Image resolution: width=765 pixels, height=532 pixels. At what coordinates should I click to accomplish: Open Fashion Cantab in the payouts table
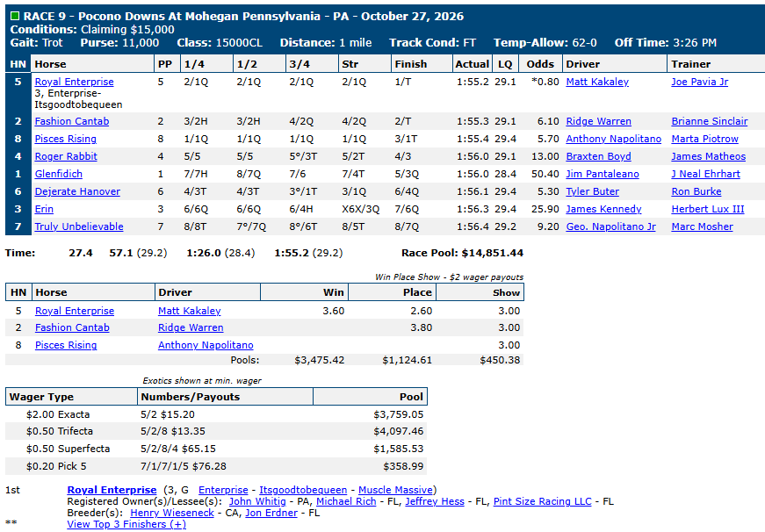[x=72, y=327]
